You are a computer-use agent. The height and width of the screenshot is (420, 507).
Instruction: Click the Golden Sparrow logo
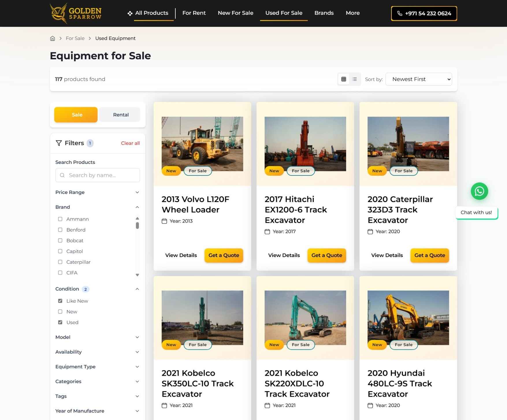(76, 13)
